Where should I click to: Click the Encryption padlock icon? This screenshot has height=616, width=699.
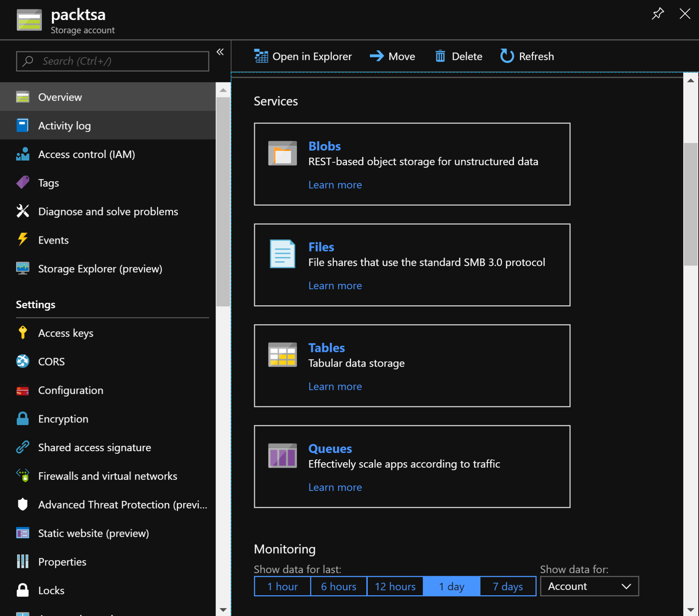(23, 418)
